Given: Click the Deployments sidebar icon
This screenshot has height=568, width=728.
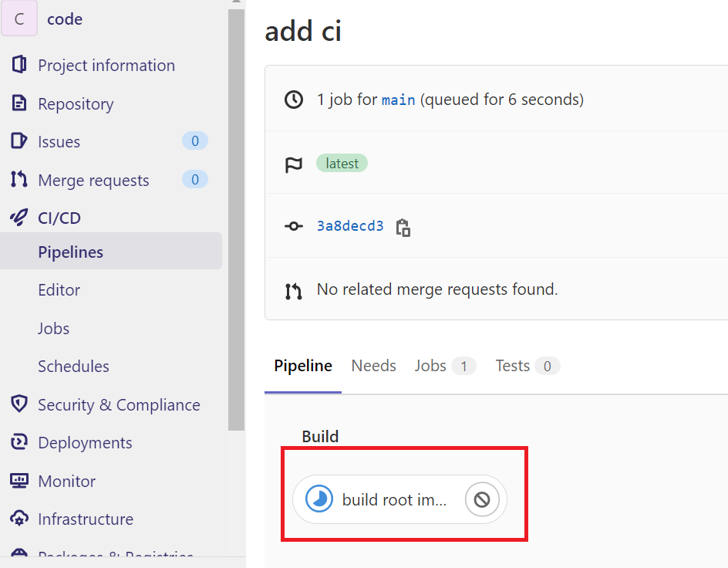Looking at the screenshot, I should click(19, 442).
